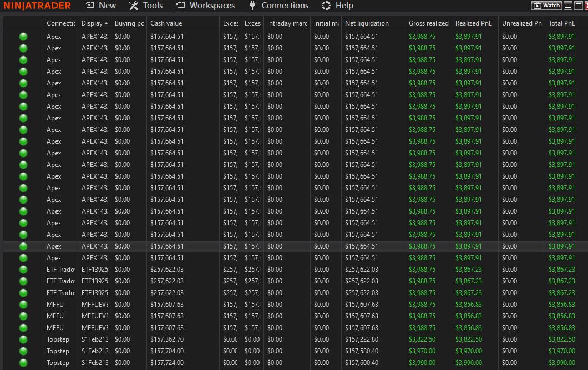Click $3,970.00 in the Gross realized column
This screenshot has height=370, width=588.
pyautogui.click(x=422, y=351)
